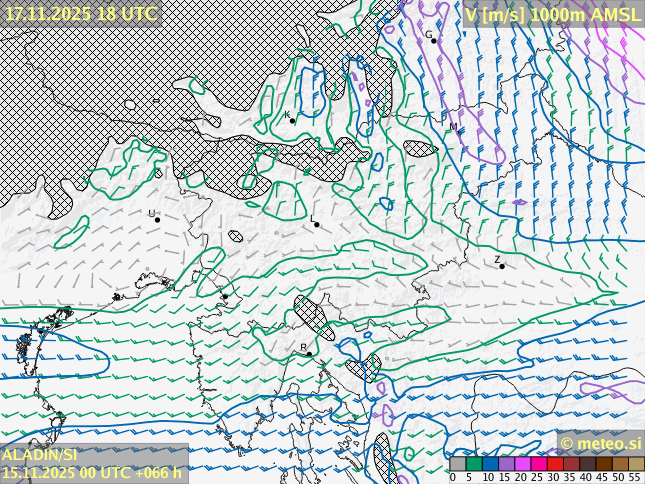645x484 pixels.
Task: Click the city dot labeled R
Action: click(x=309, y=353)
